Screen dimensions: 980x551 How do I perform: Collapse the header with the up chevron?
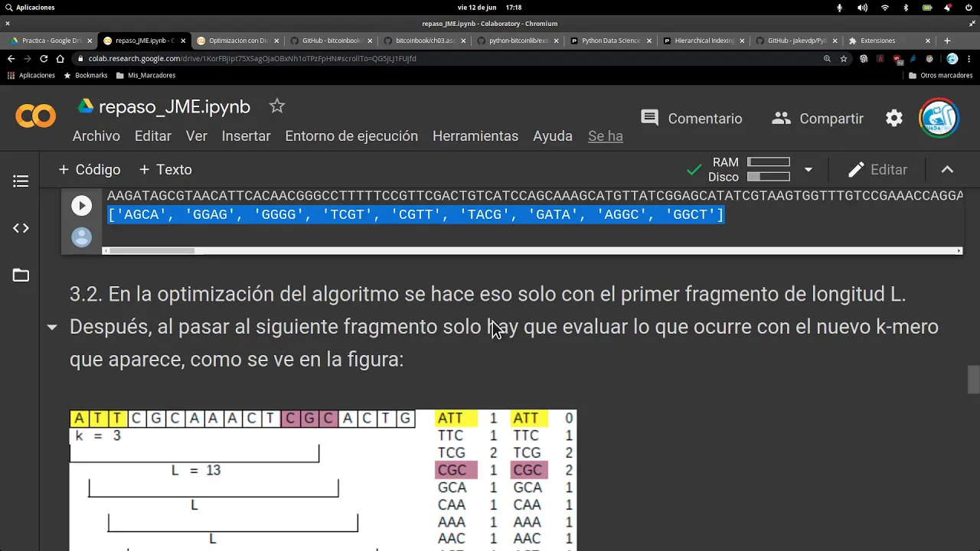click(947, 169)
